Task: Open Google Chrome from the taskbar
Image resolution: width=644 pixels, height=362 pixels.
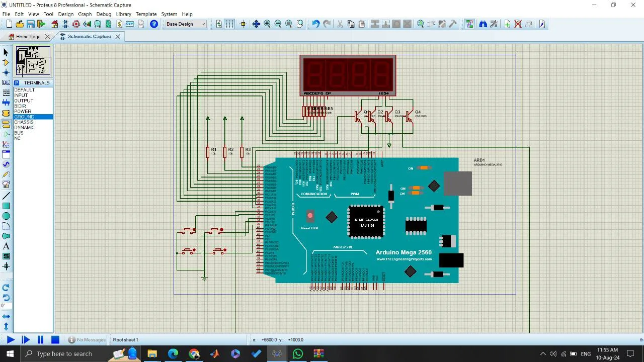Action: coord(194,354)
